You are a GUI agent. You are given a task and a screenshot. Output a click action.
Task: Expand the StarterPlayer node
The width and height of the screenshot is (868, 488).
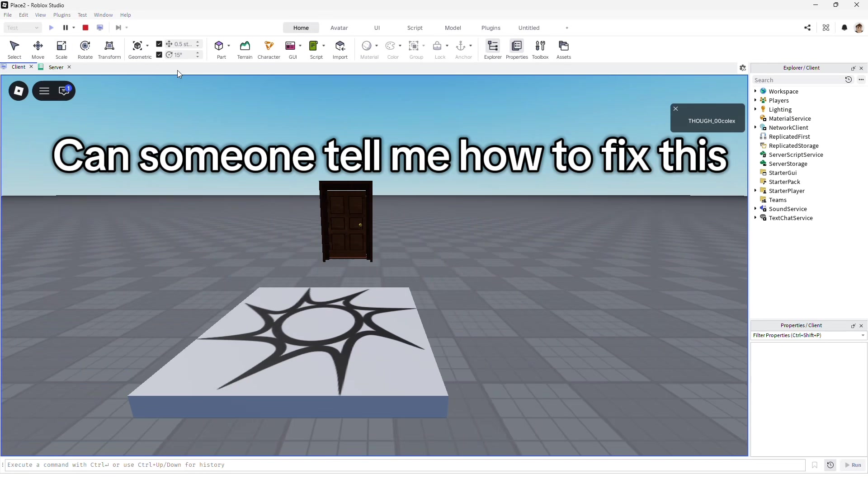(x=755, y=191)
